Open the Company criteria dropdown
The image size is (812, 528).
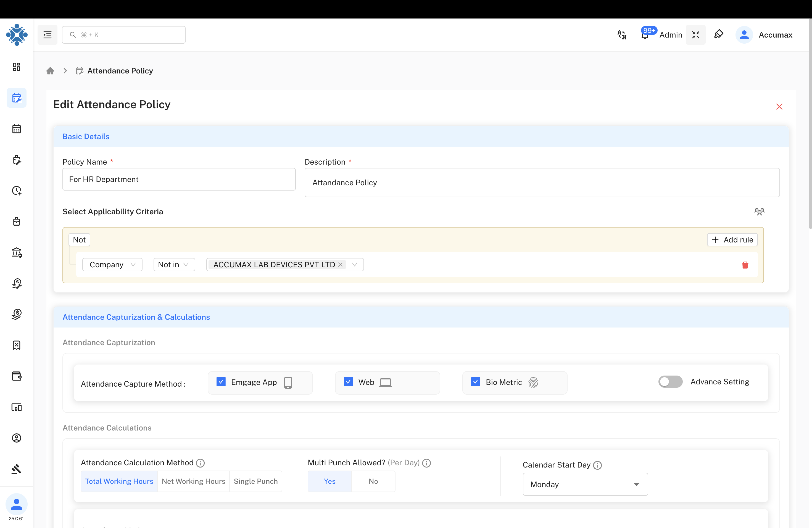click(x=112, y=264)
